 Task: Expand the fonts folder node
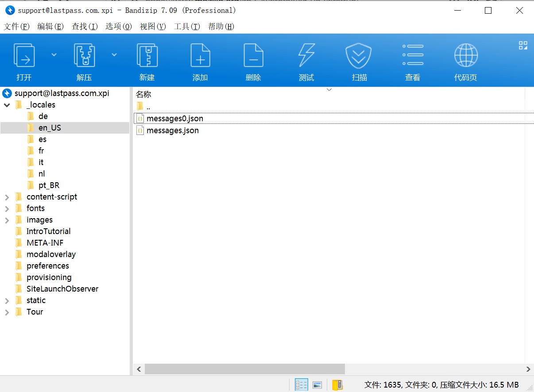pos(7,208)
